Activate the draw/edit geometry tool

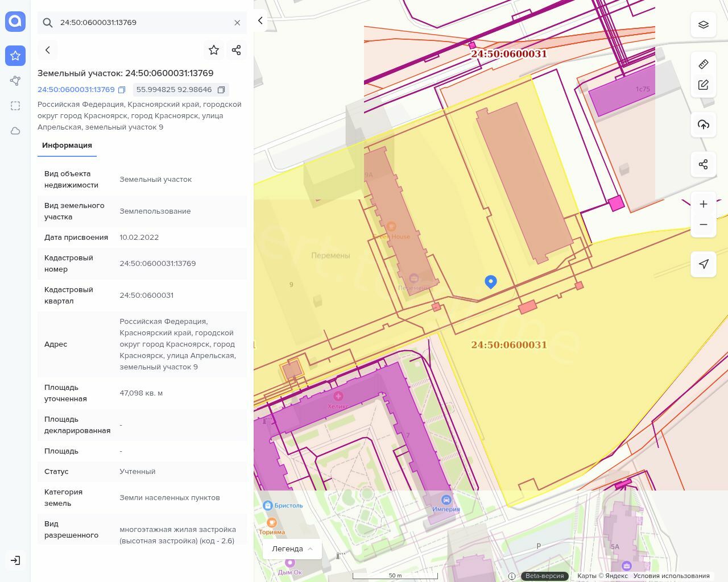[704, 85]
